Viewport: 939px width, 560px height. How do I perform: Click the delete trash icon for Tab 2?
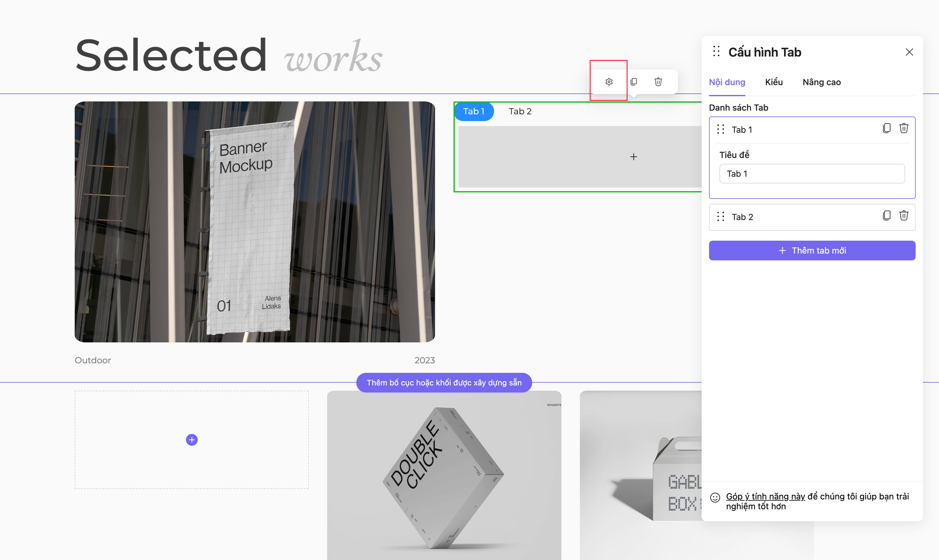(x=904, y=216)
